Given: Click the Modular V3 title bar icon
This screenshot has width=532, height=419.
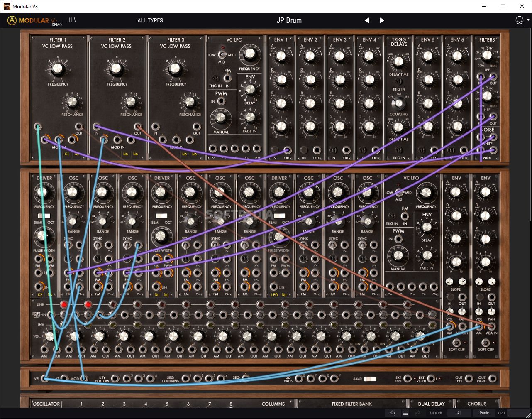Looking at the screenshot, I should point(7,6).
